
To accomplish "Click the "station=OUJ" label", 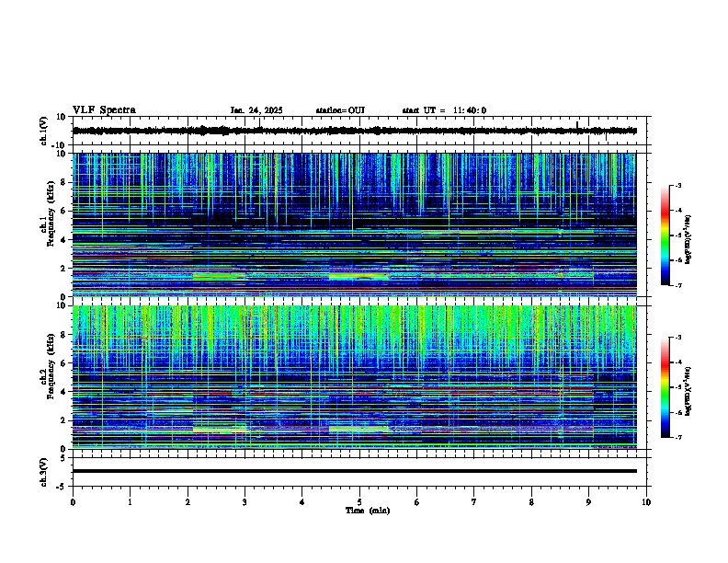I will tap(340, 110).
